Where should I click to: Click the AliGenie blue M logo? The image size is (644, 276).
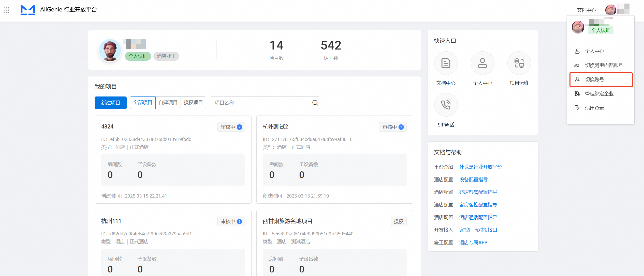point(28,10)
